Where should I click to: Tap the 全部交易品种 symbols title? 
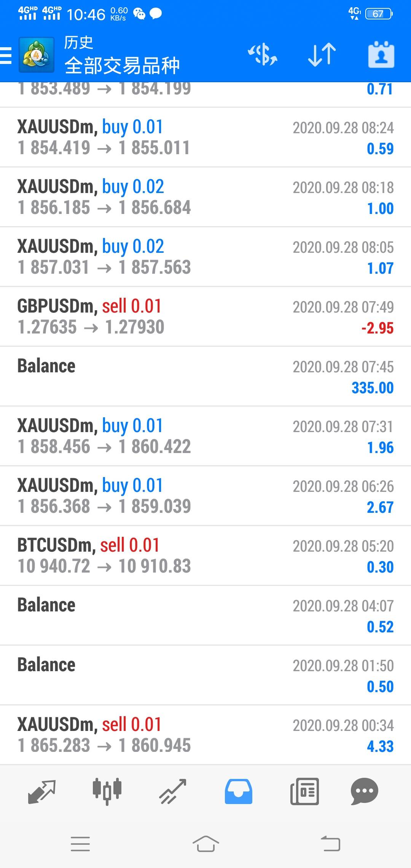(x=122, y=65)
